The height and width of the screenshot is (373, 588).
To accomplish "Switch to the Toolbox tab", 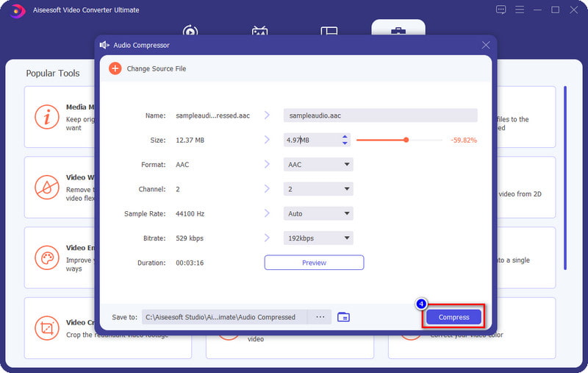I will pos(398,28).
